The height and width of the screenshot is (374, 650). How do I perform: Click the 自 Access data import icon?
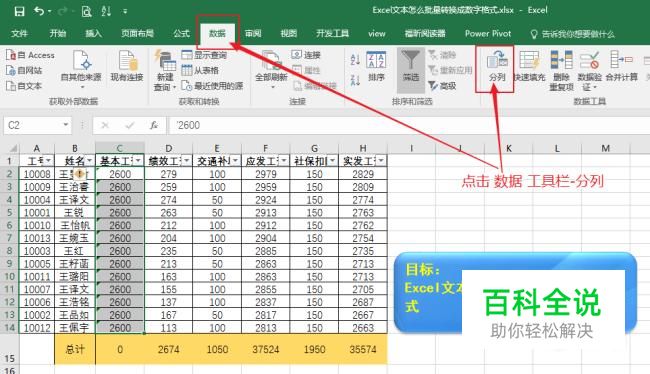click(x=30, y=55)
